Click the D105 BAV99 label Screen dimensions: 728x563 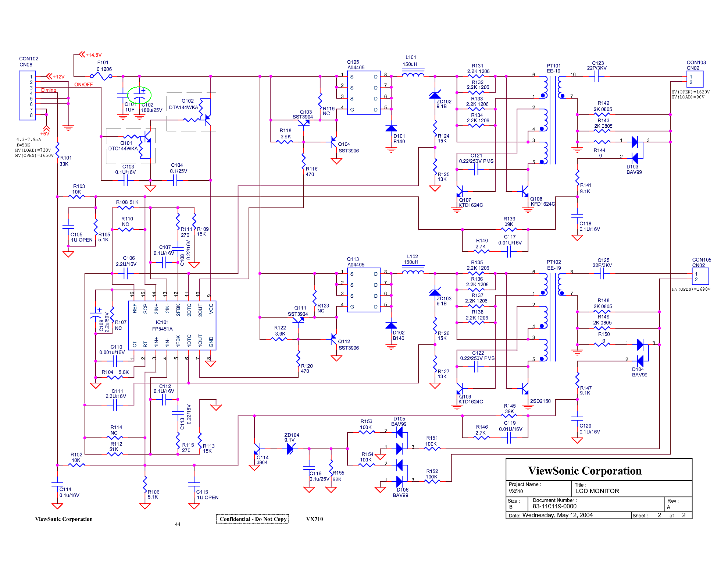click(399, 421)
